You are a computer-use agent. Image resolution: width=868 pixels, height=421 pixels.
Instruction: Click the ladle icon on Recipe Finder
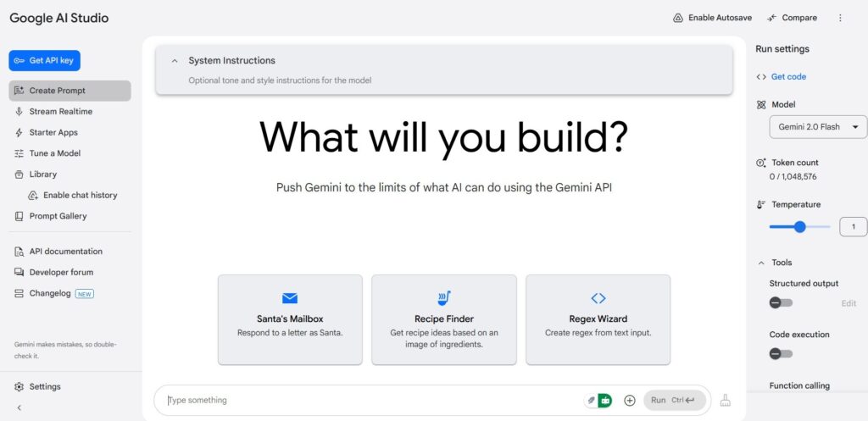(444, 299)
